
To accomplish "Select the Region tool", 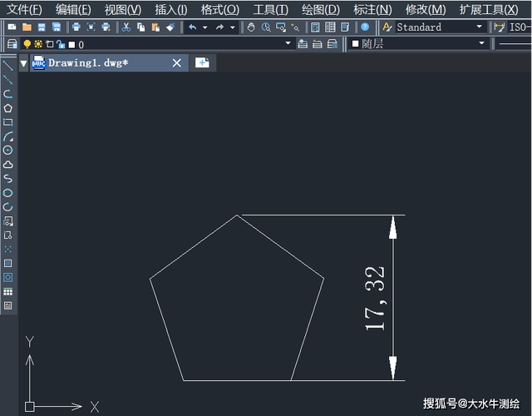I will pyautogui.click(x=7, y=277).
